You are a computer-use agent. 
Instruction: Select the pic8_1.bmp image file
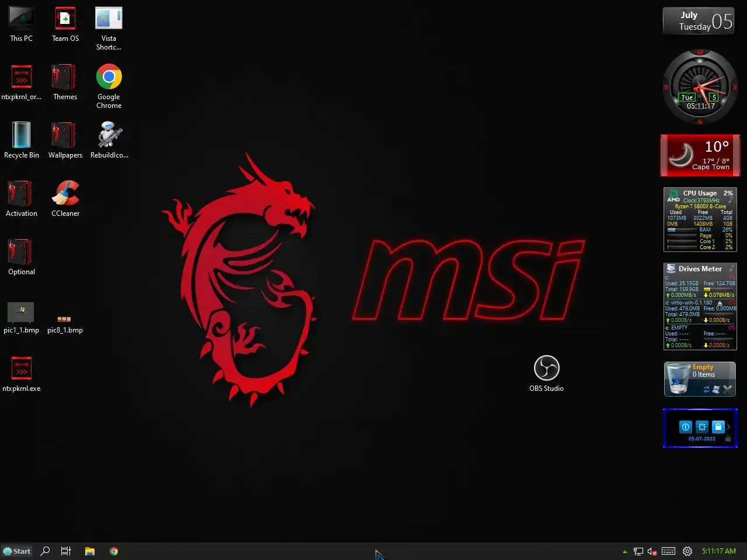coord(65,324)
